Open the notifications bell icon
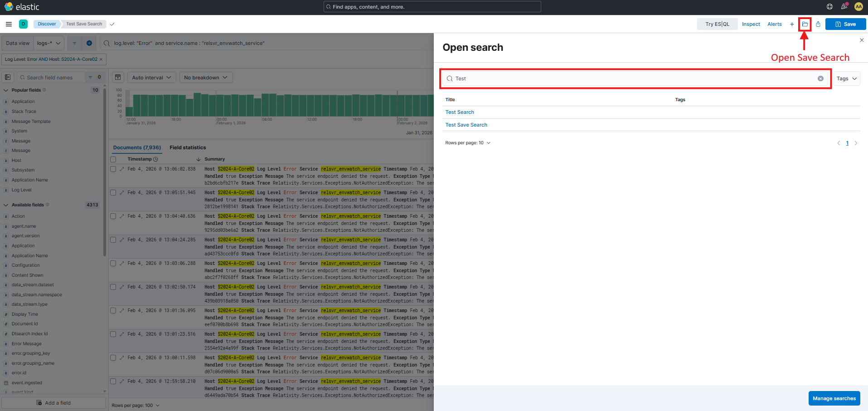The image size is (868, 411). pos(844,6)
